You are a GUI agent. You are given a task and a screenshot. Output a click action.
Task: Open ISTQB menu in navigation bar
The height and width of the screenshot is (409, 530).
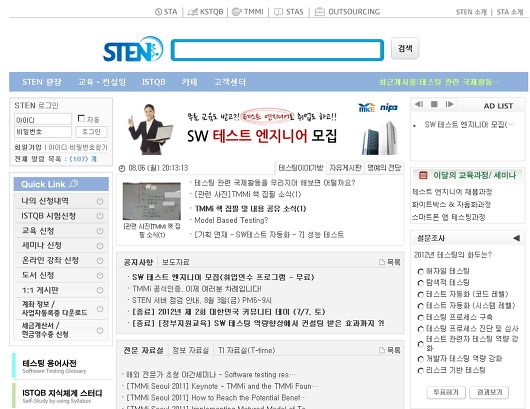[153, 82]
